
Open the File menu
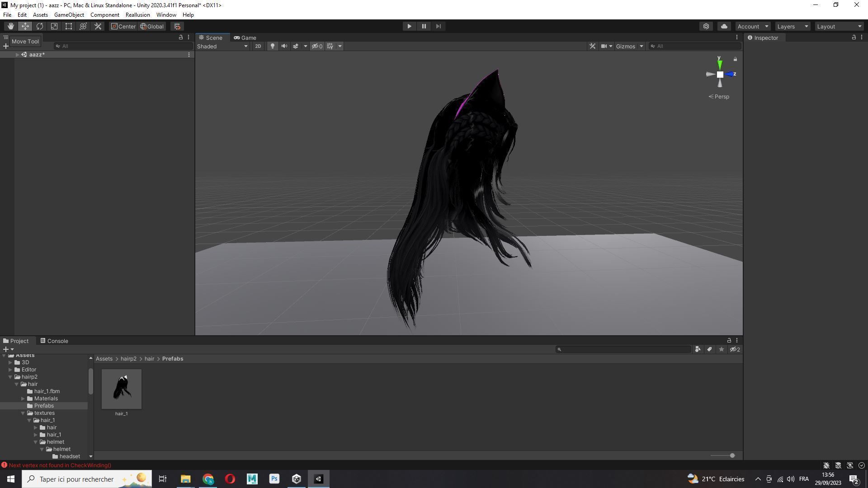tap(7, 15)
